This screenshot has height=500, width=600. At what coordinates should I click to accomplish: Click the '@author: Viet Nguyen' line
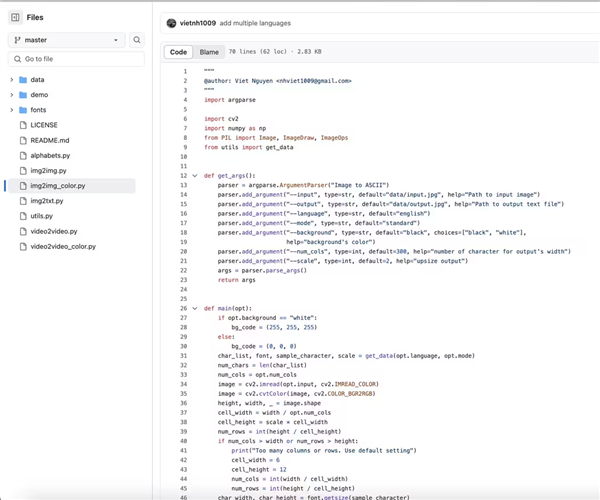tap(277, 81)
